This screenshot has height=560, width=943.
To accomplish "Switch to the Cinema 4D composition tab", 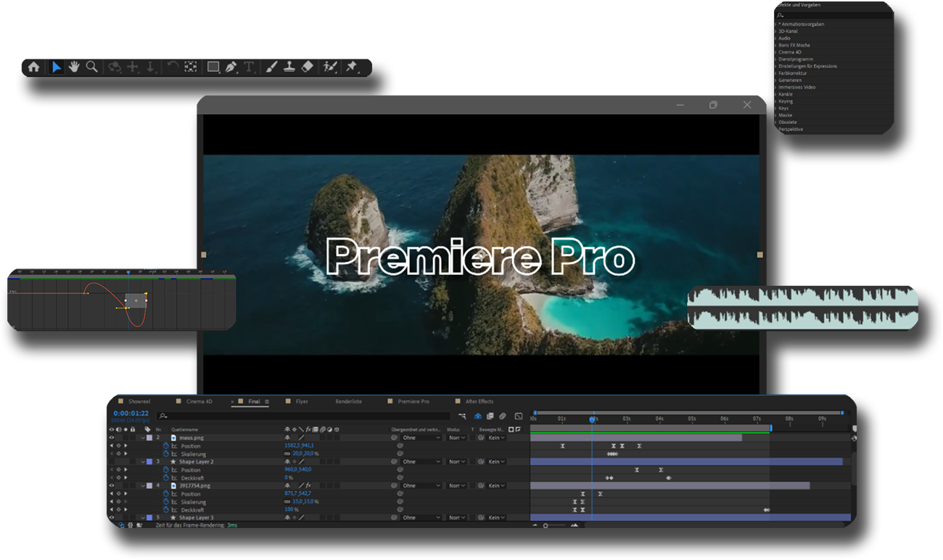I will pos(199,401).
